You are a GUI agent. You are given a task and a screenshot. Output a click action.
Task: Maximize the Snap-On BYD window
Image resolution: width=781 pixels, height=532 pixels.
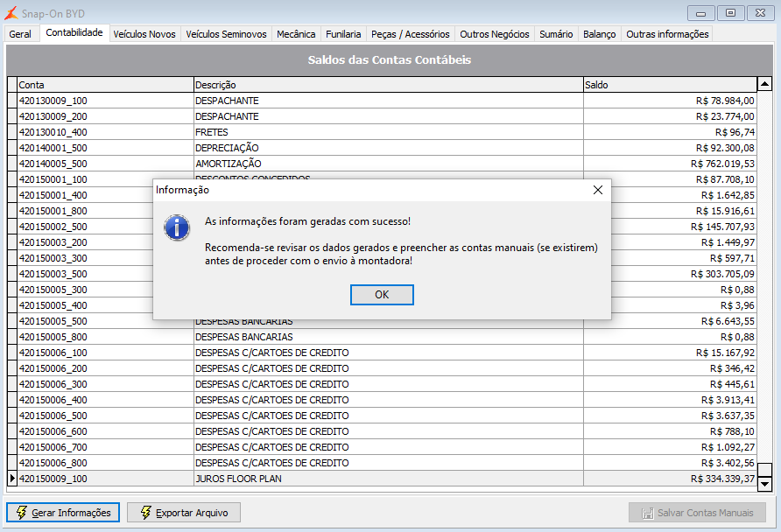(x=731, y=13)
